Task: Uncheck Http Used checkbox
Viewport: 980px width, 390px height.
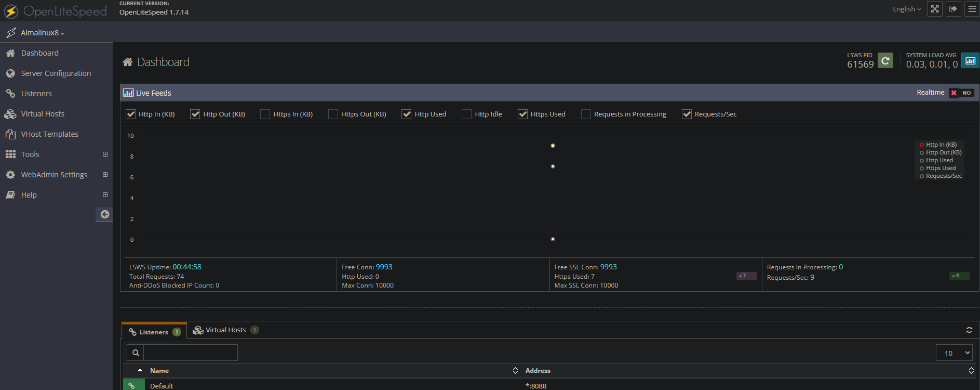Action: (x=407, y=114)
